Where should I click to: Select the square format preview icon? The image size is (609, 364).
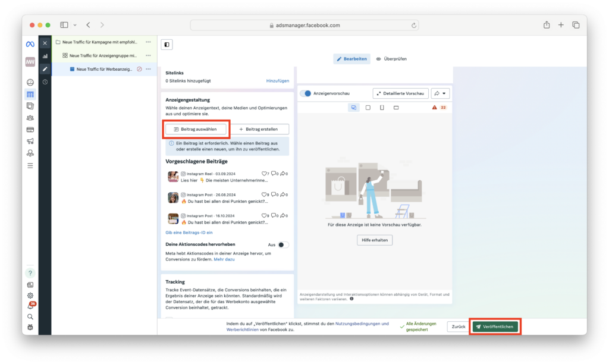[368, 108]
